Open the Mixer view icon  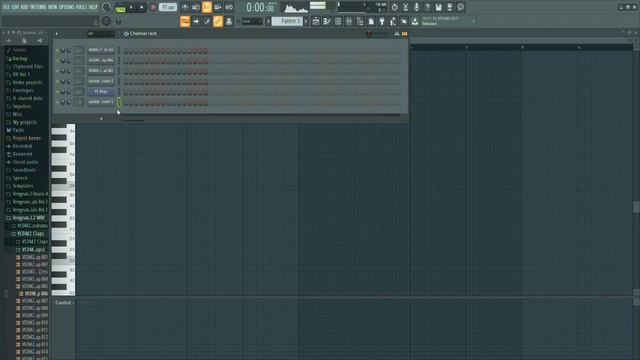[x=349, y=21]
